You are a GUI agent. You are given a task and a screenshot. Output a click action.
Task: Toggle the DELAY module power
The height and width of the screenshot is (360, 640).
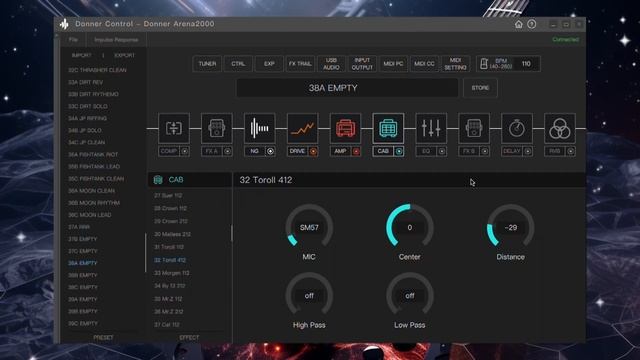[527, 151]
